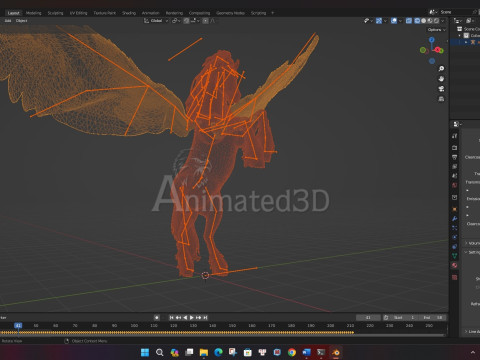Open the snapping options dropdown
This screenshot has width=480, height=360.
[x=195, y=21]
